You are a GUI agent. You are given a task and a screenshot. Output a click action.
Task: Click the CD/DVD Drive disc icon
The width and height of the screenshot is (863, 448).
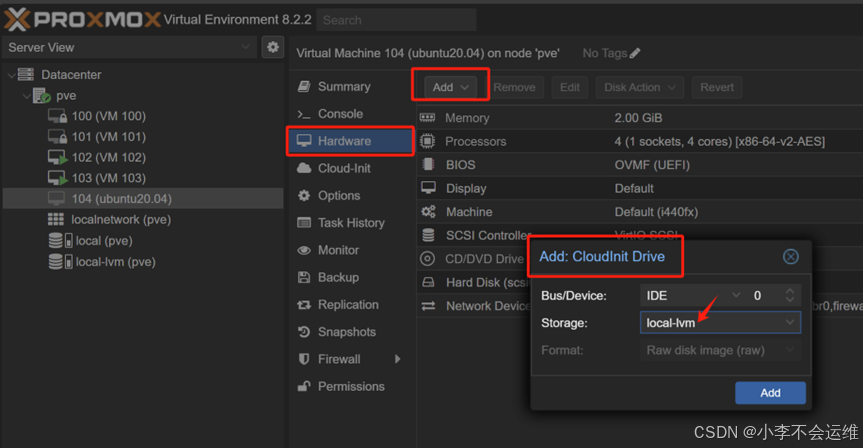[428, 259]
